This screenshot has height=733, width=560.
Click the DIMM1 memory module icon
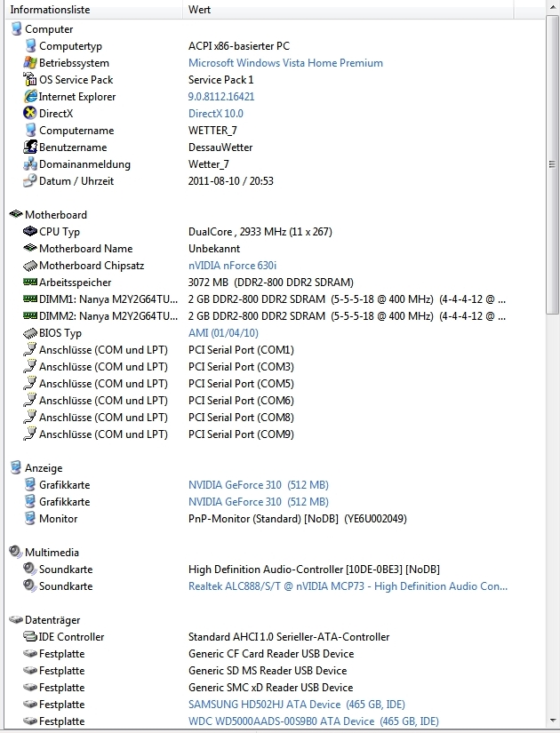click(x=30, y=299)
